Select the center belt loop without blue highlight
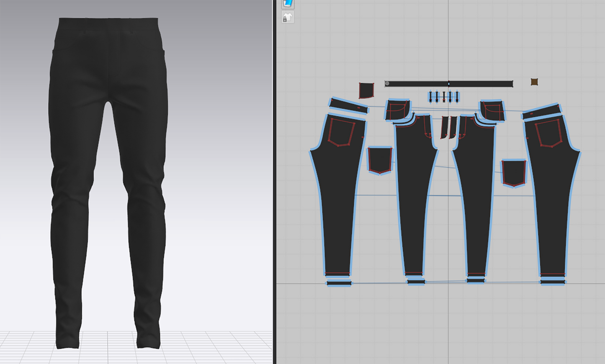Screen dimensions: 605x364 tap(444, 97)
